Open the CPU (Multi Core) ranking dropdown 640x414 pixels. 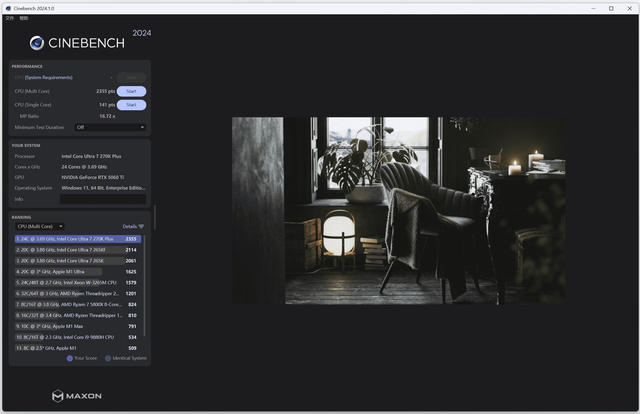point(39,227)
